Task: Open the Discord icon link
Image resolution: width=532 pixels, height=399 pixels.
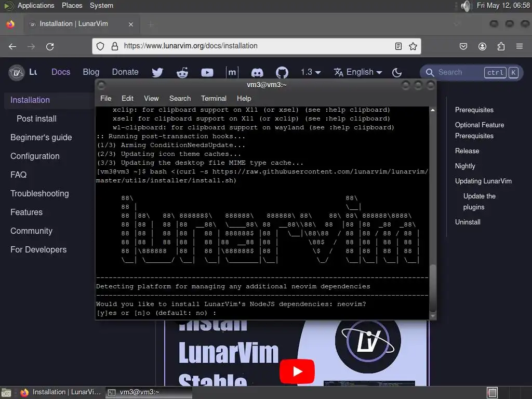Action: 257,73
